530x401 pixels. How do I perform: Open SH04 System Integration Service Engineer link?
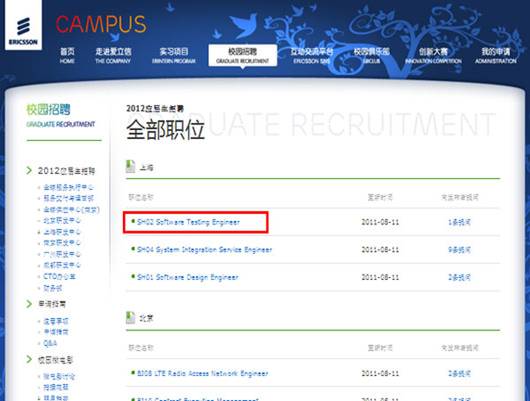[204, 250]
